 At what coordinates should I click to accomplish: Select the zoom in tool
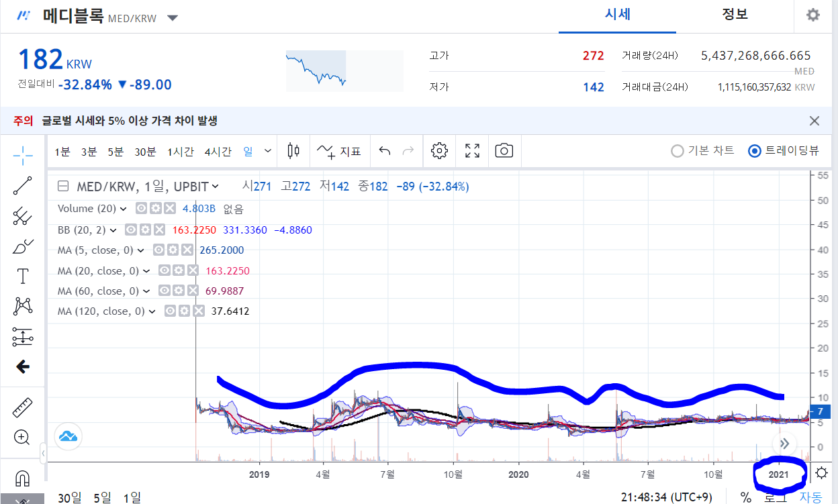tap(23, 438)
